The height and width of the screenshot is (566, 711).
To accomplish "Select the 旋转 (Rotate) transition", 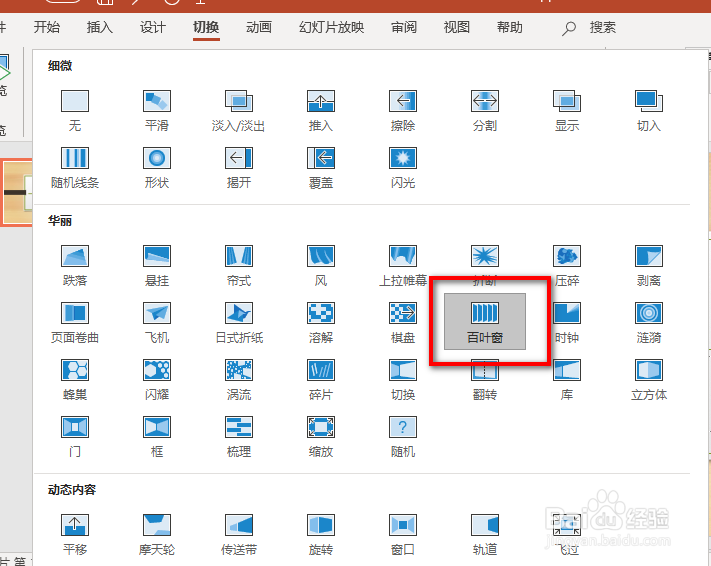I will (321, 535).
